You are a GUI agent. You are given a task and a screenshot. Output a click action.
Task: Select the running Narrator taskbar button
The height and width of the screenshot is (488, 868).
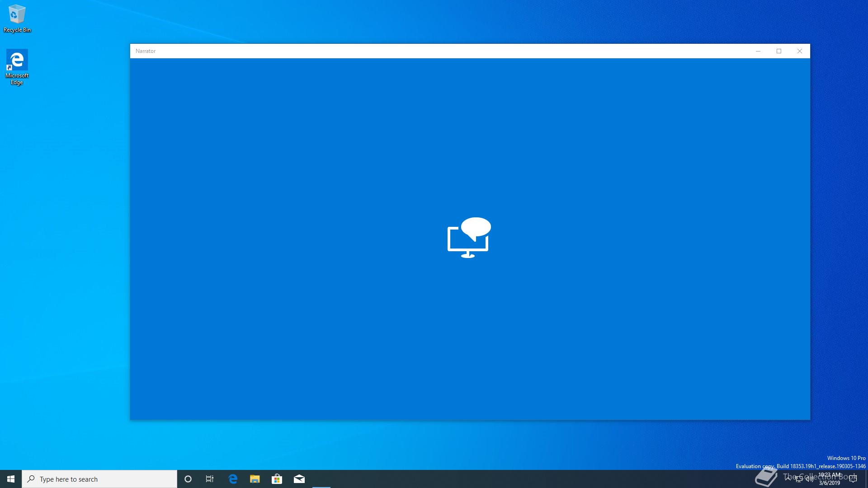coord(321,479)
